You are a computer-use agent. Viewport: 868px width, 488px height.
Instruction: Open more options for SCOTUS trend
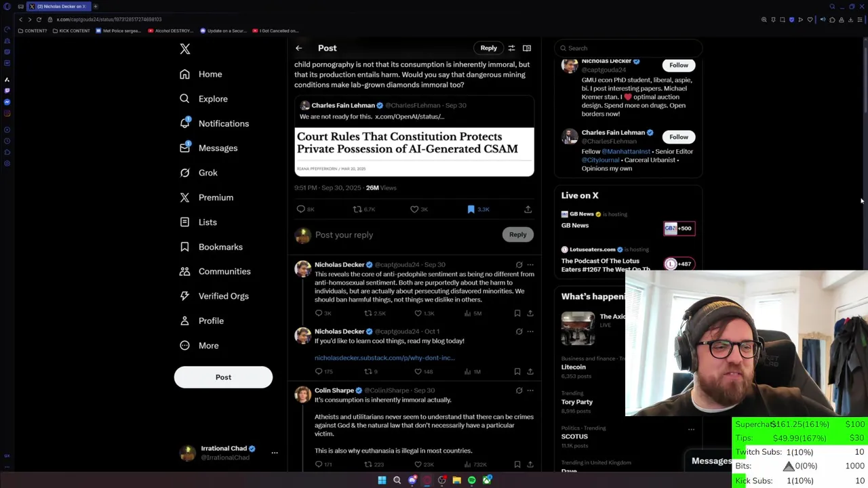[x=691, y=429]
